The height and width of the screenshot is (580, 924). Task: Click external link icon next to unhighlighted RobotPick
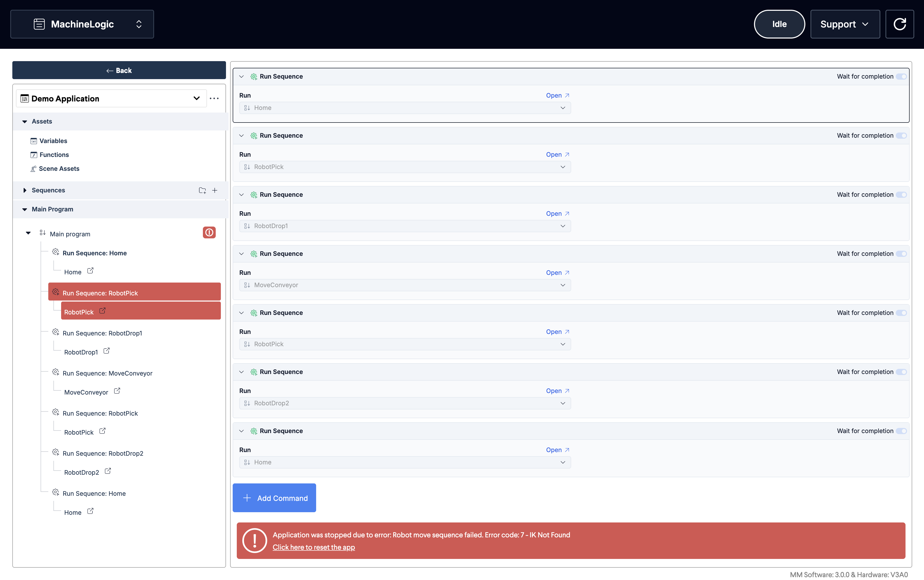(102, 431)
